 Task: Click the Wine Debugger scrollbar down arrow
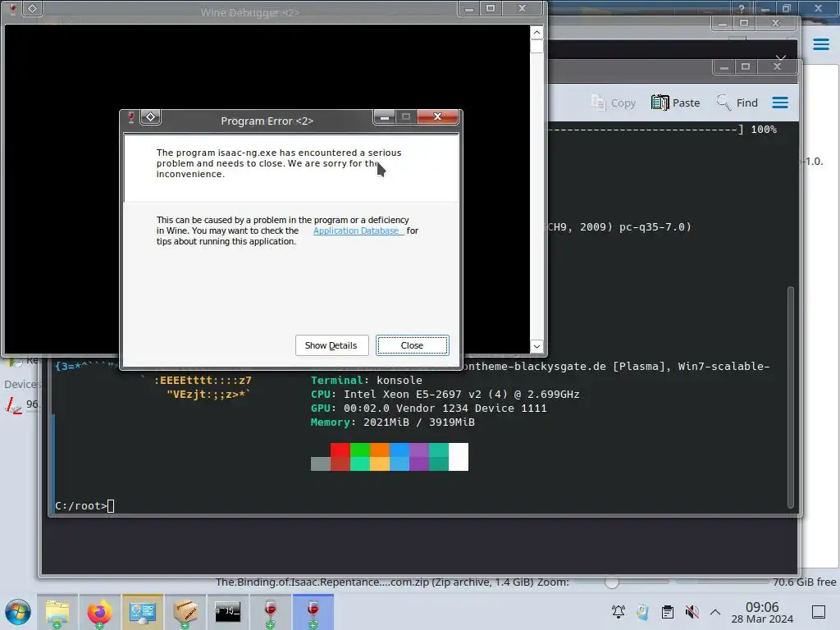click(x=536, y=346)
